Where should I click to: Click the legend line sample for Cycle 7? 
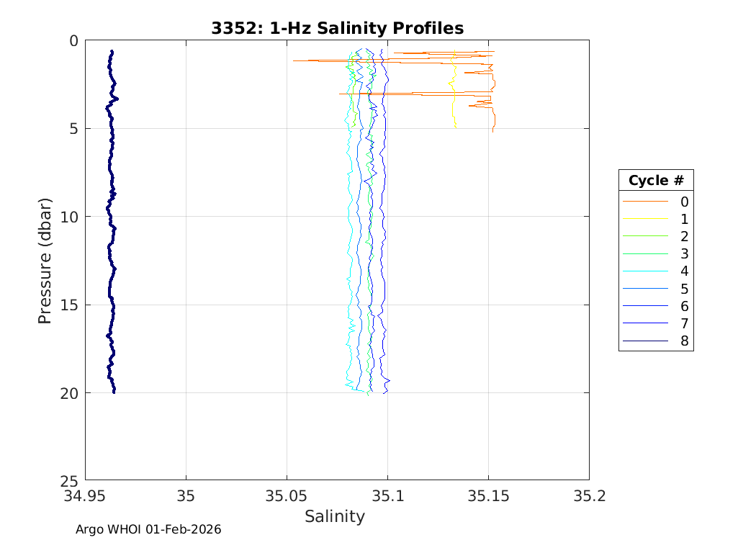coord(645,324)
